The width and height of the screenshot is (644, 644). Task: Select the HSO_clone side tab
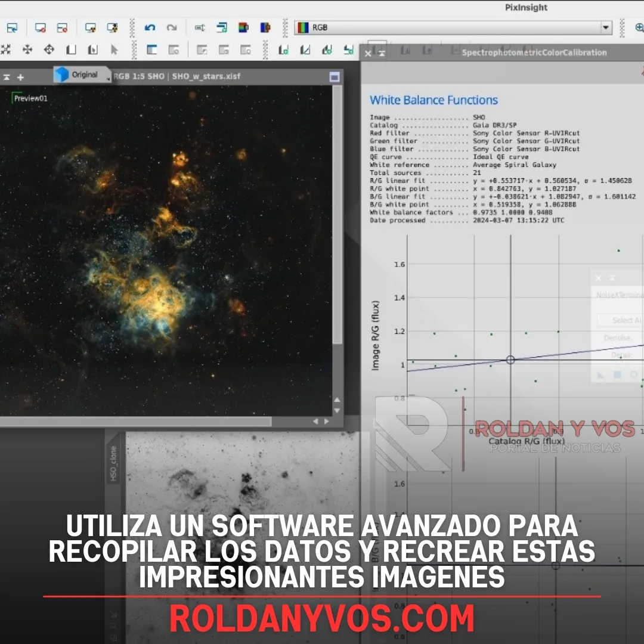pyautogui.click(x=113, y=463)
